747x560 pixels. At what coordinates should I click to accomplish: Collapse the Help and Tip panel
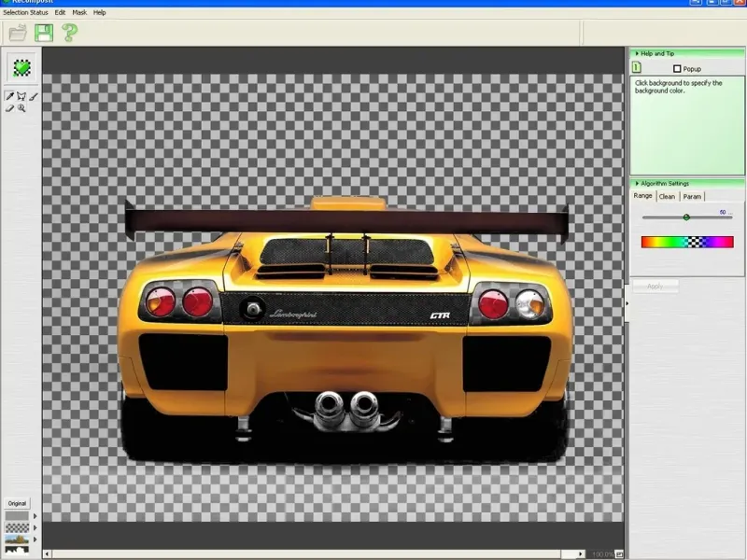[635, 54]
